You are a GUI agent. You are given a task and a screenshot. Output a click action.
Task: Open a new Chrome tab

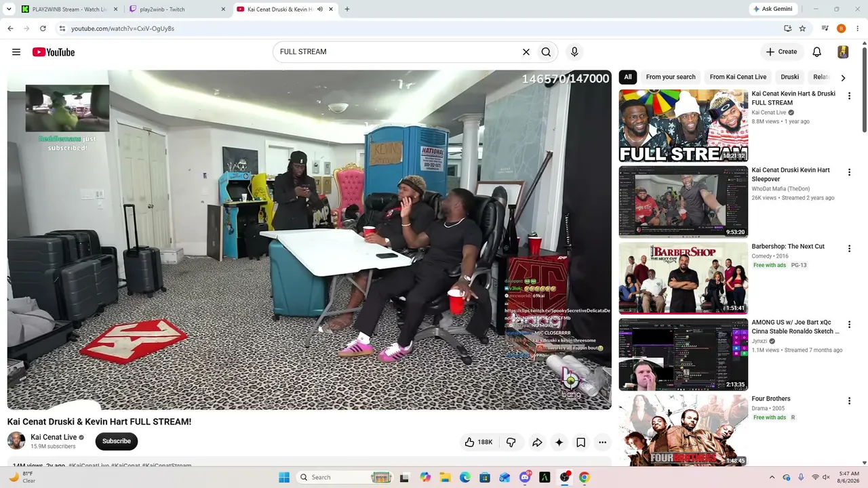(347, 9)
